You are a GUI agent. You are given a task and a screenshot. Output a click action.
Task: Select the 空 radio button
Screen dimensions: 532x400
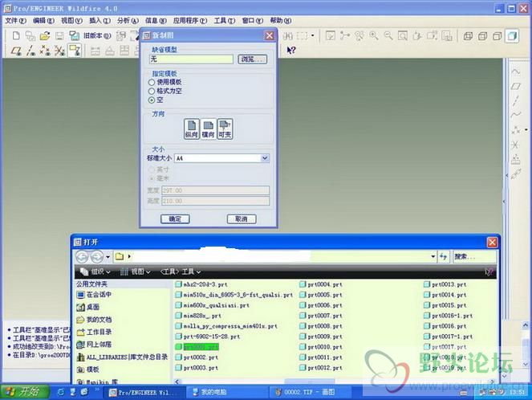[152, 100]
